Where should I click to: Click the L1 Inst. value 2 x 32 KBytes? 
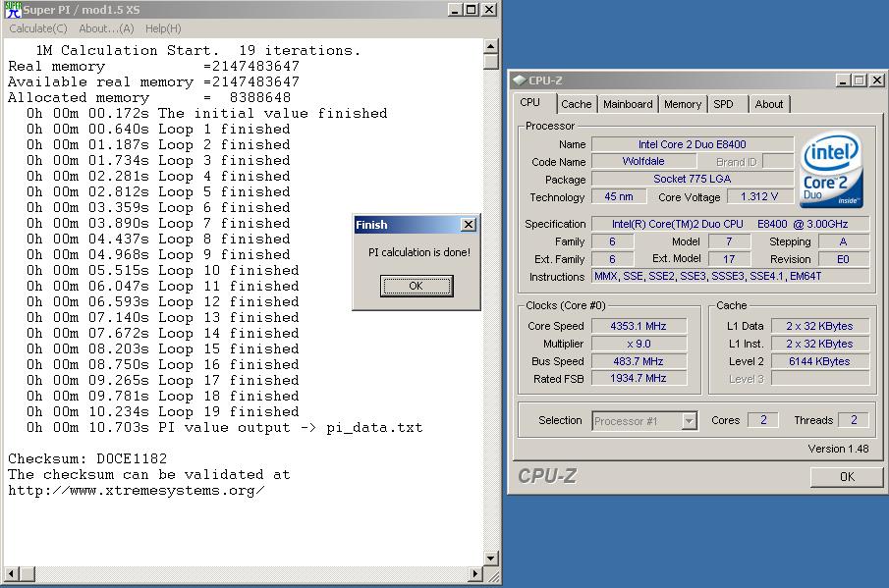click(x=820, y=344)
